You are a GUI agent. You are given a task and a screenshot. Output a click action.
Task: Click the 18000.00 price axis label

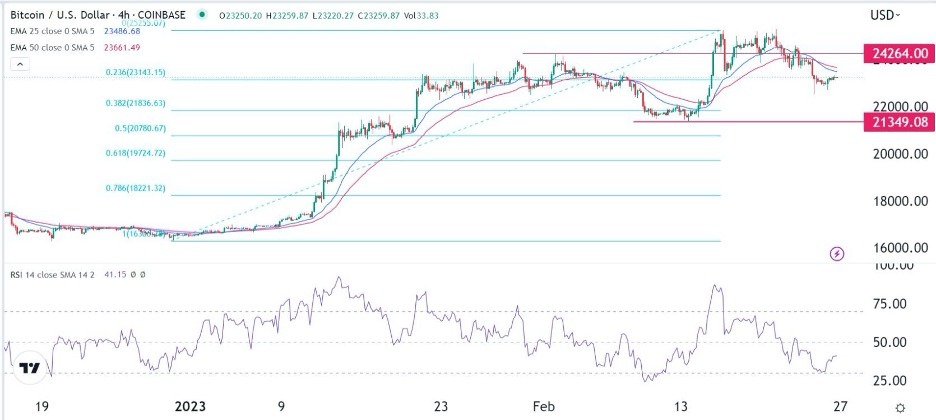(898, 201)
